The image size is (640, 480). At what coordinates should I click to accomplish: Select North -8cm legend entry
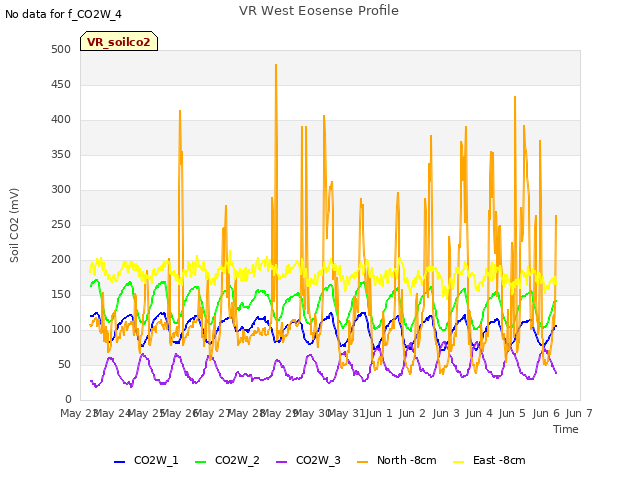(396, 461)
